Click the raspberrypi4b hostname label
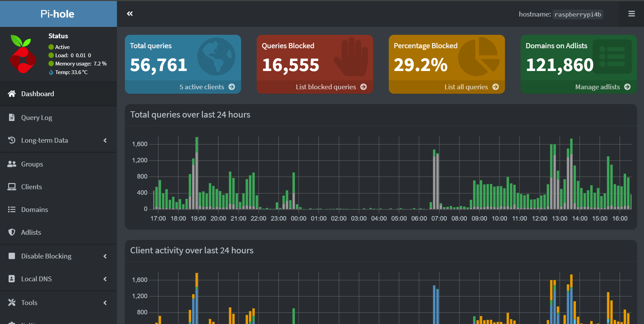Screen dimensions: 644x324 pyautogui.click(x=578, y=14)
